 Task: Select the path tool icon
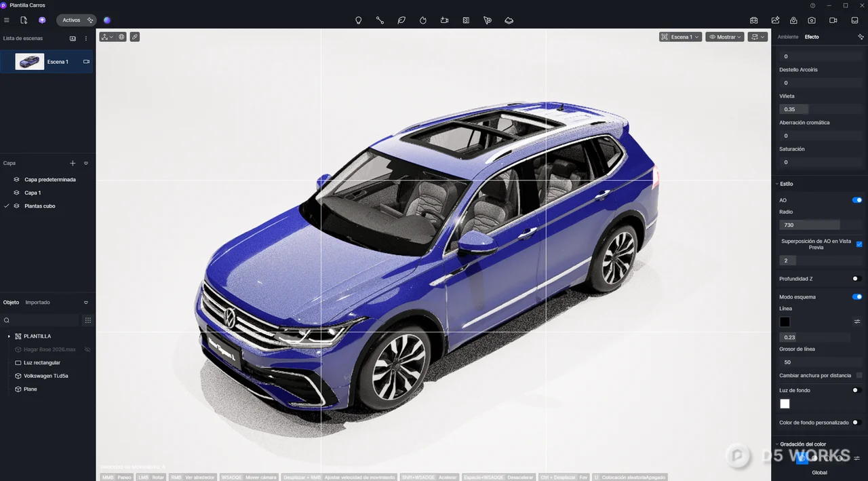380,20
